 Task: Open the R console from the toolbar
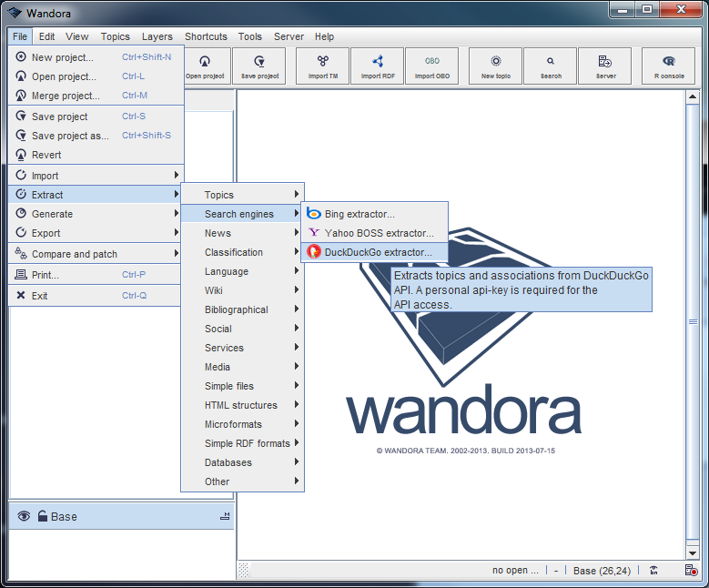coord(668,66)
